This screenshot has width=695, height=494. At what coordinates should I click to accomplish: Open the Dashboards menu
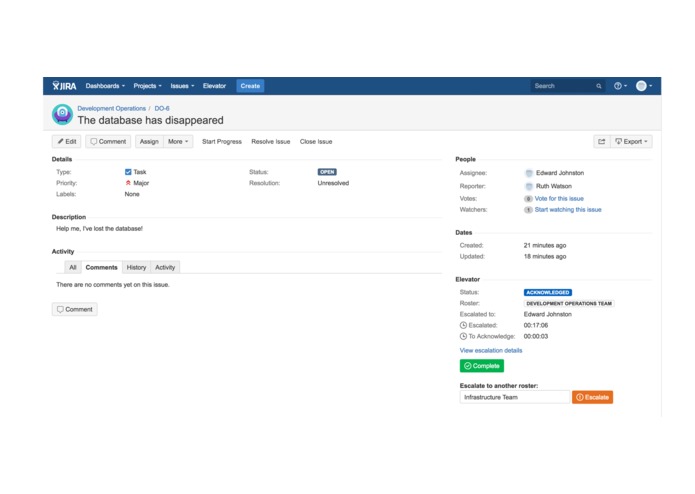[x=105, y=86]
